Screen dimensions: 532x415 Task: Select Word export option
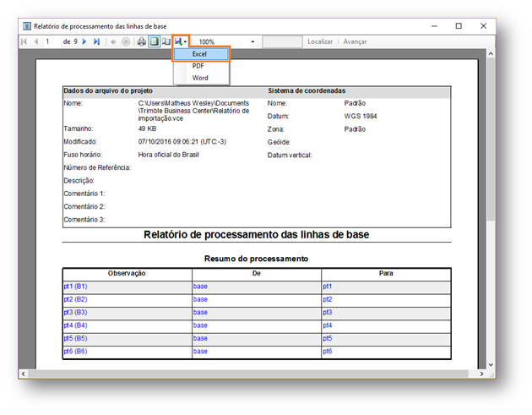(x=200, y=78)
